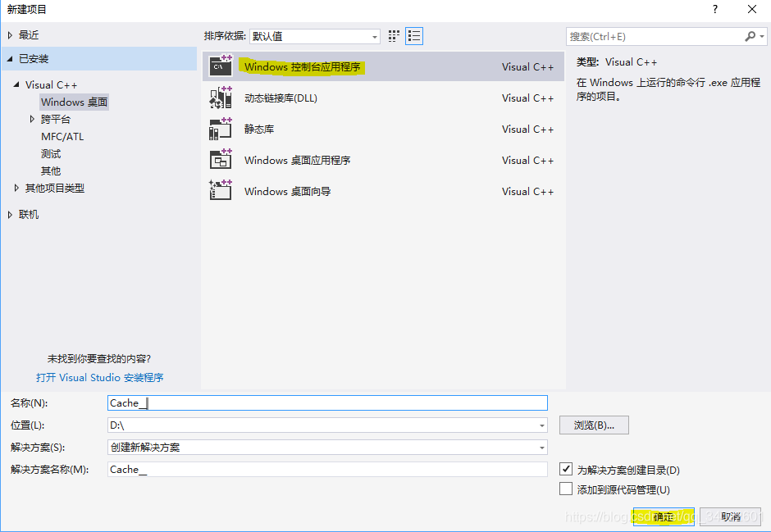Image resolution: width=771 pixels, height=532 pixels.
Task: Click the 取消 button
Action: pyautogui.click(x=730, y=516)
